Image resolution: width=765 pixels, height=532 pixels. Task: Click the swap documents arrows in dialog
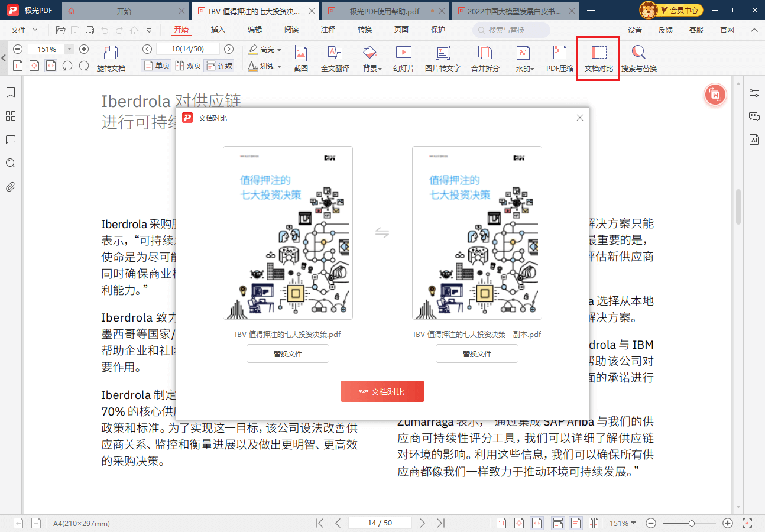click(x=382, y=232)
